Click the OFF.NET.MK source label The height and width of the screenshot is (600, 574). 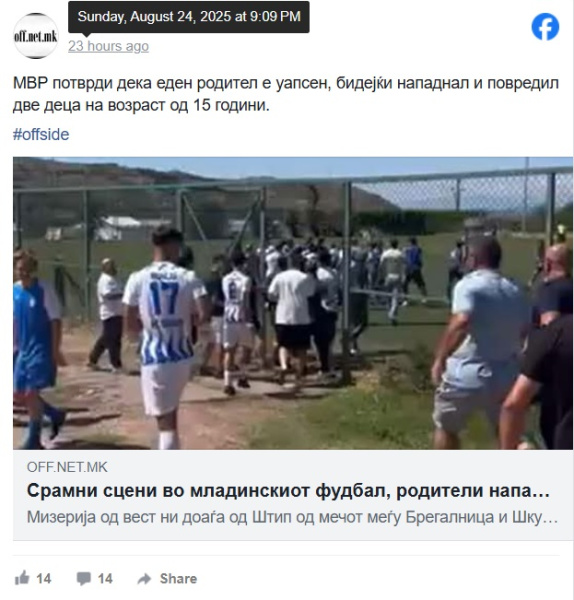tap(67, 467)
